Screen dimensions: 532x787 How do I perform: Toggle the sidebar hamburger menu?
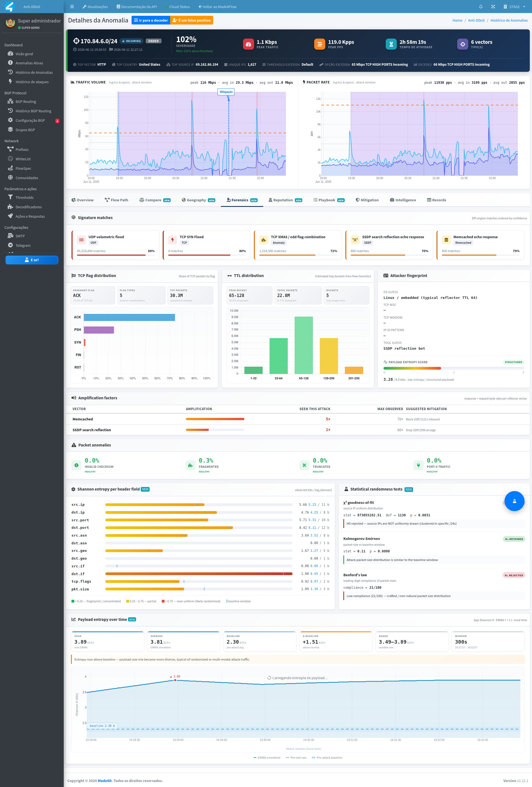click(72, 7)
